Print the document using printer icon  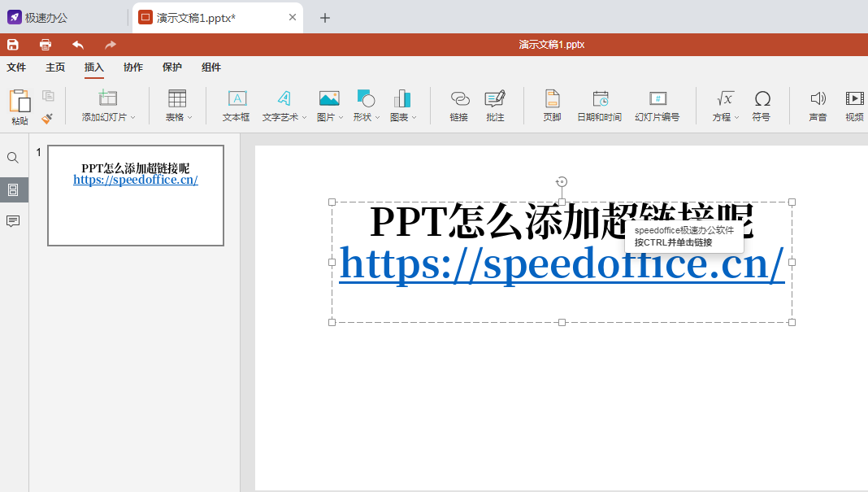46,45
